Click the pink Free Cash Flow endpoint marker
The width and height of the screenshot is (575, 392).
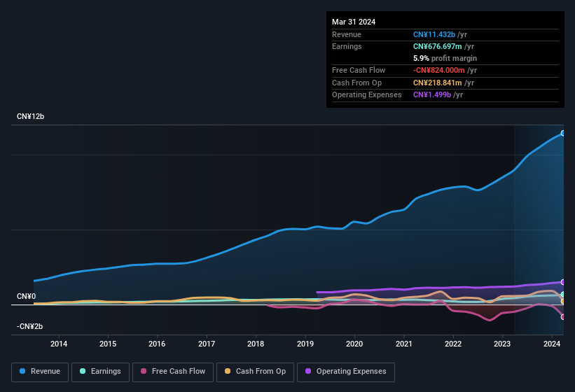[x=562, y=316]
